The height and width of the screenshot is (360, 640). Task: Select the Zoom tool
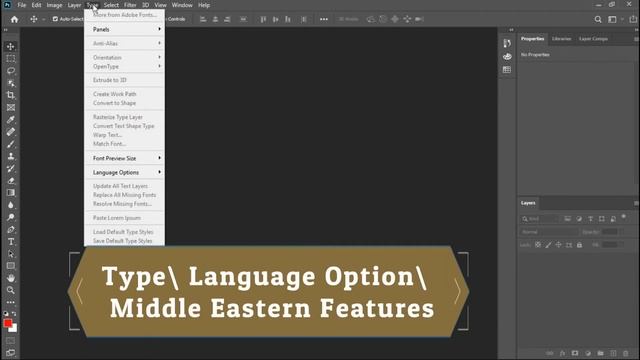pos(11,290)
